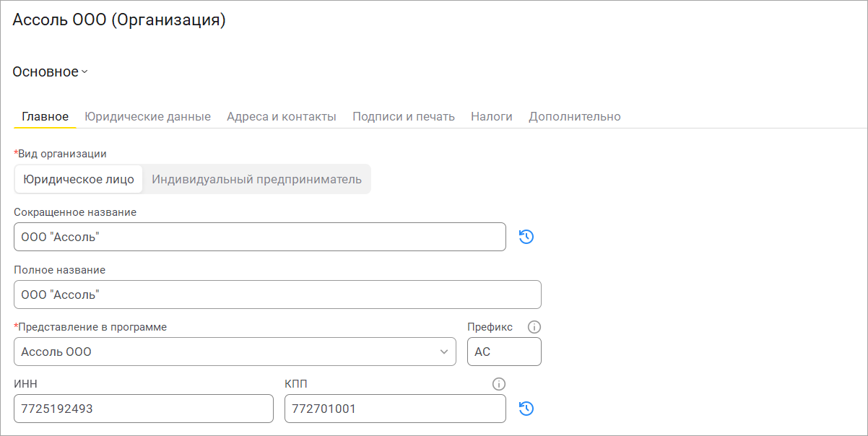Switch to Индивидуальный предприниматель type

[x=256, y=179]
